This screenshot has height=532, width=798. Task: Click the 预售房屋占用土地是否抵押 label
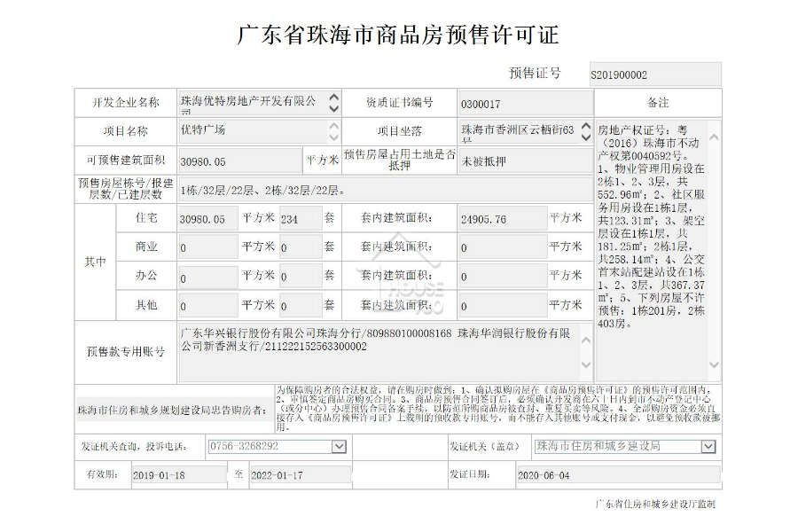(x=400, y=160)
